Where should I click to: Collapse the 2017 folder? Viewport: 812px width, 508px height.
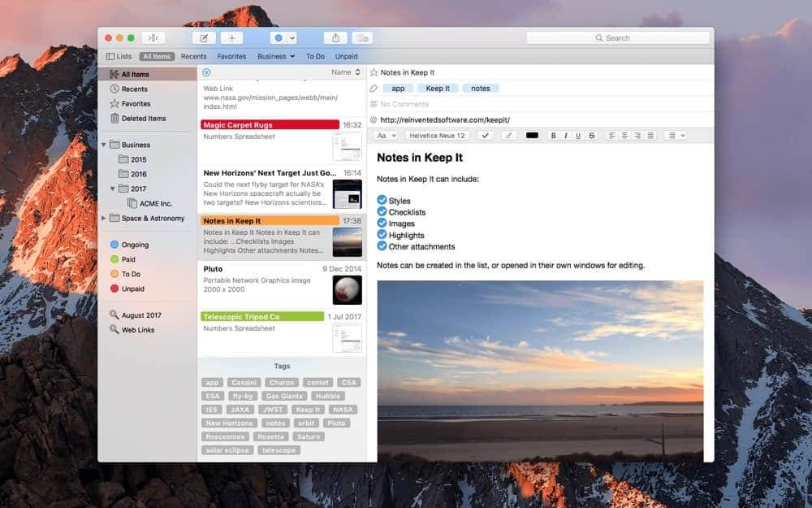(112, 189)
